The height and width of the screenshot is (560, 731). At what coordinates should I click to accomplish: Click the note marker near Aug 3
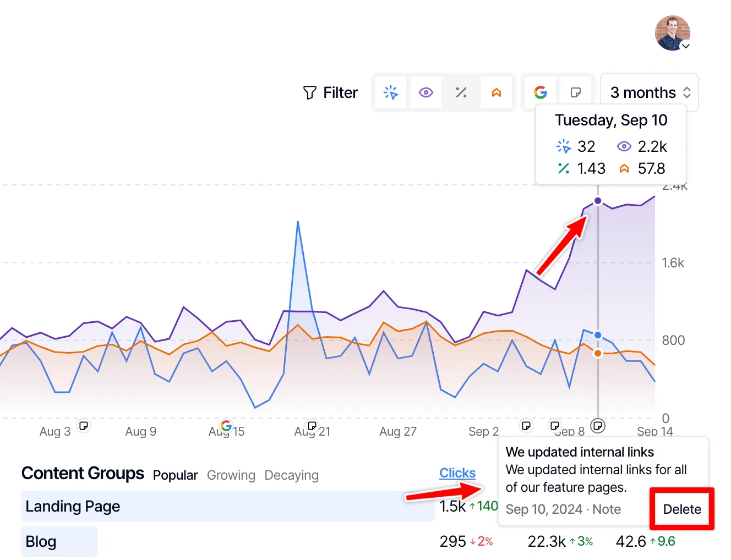(x=84, y=426)
